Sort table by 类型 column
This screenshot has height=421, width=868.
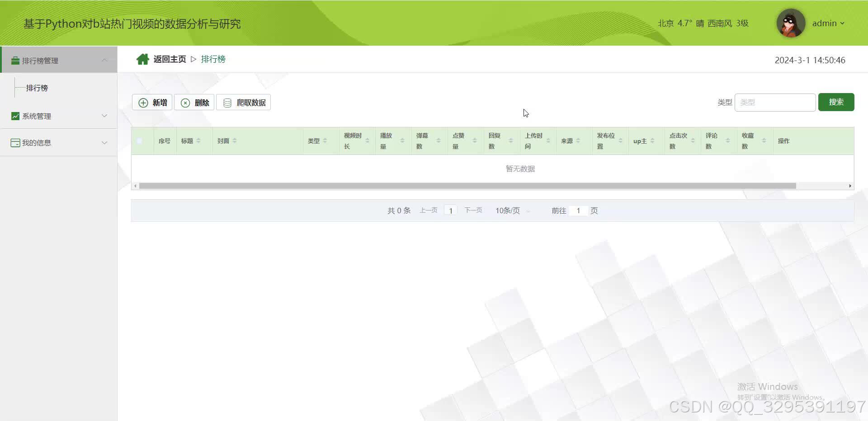[x=325, y=141]
